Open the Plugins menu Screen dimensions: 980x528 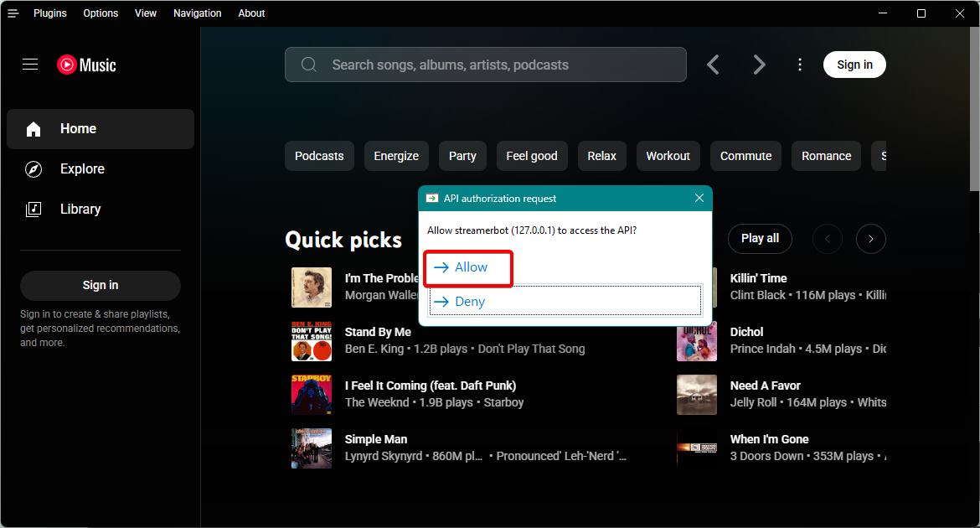50,13
